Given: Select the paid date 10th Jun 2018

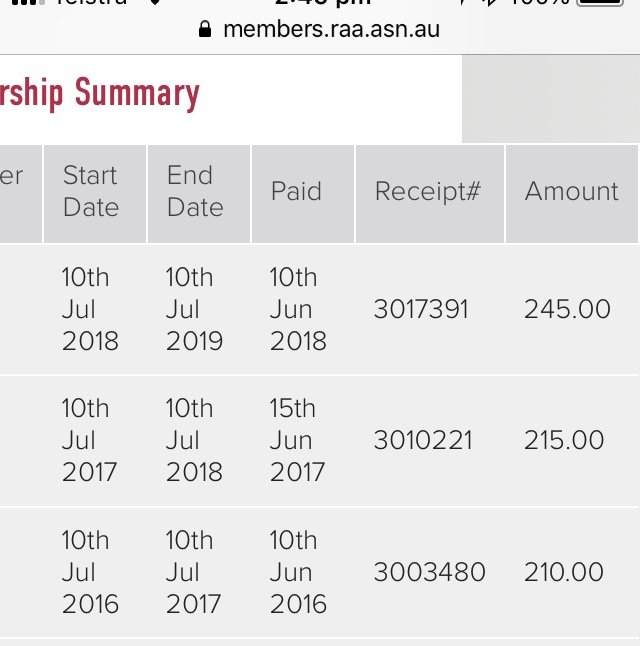Looking at the screenshot, I should coord(298,309).
